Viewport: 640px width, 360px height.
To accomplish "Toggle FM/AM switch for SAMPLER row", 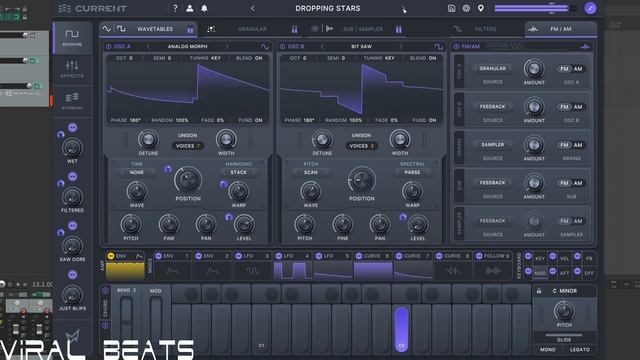I will (571, 221).
